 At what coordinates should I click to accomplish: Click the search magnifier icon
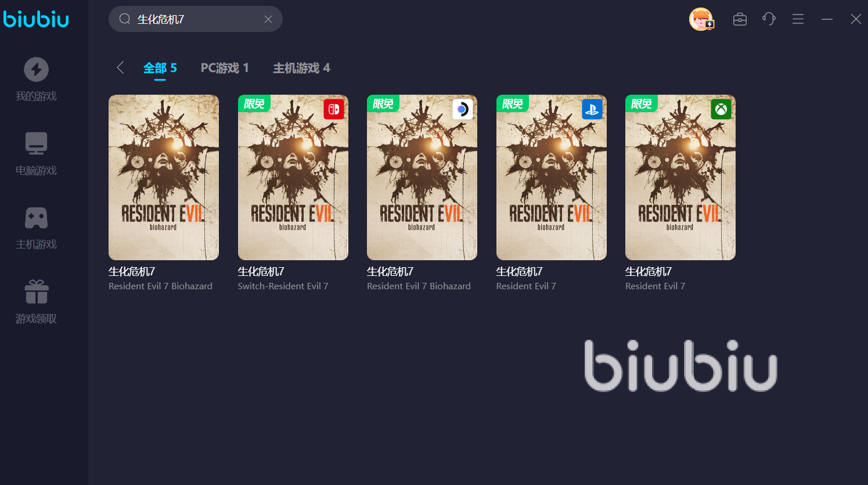[x=124, y=19]
